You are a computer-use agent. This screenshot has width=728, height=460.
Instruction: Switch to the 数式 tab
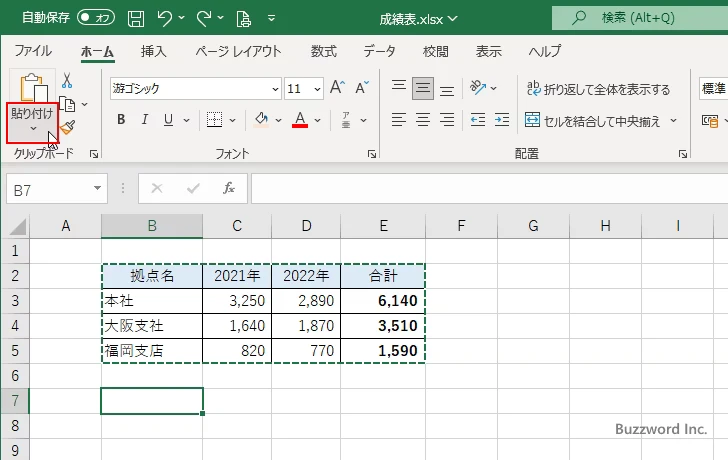coord(324,51)
